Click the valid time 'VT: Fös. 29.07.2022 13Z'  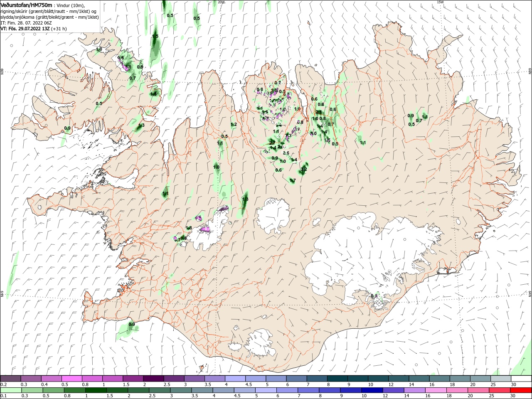click(x=25, y=29)
